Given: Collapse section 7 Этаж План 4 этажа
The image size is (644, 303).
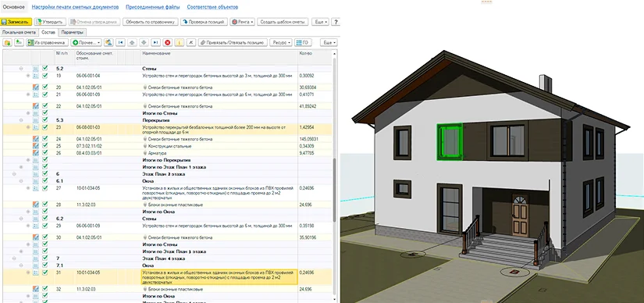Looking at the screenshot, I should pos(14,258).
